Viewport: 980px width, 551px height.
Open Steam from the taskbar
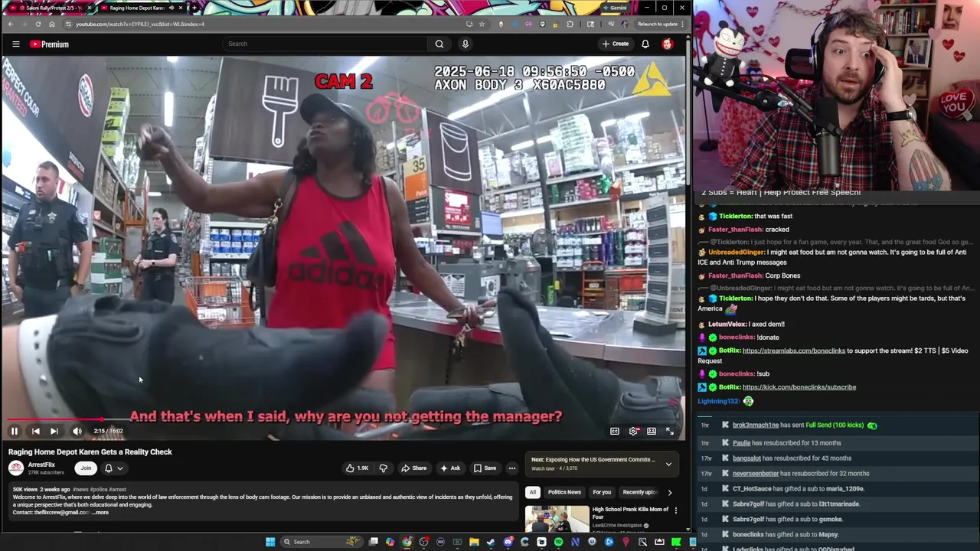pyautogui.click(x=491, y=542)
